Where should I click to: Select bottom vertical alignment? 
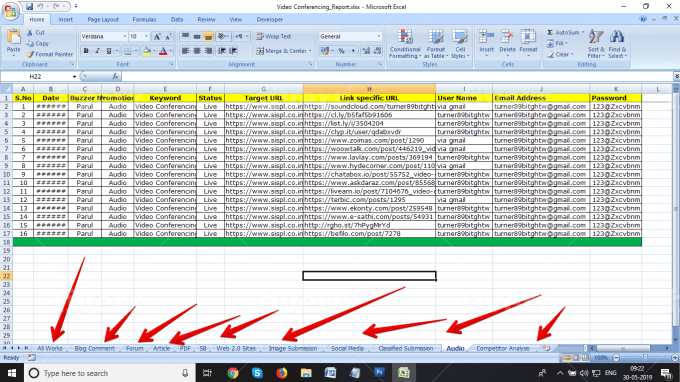(208, 36)
